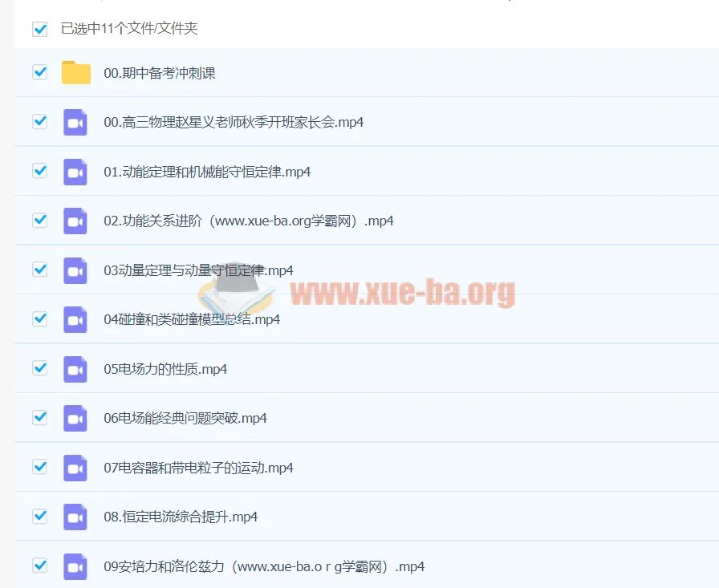Open the 00.期中备考冲刺课 folder name

(160, 73)
